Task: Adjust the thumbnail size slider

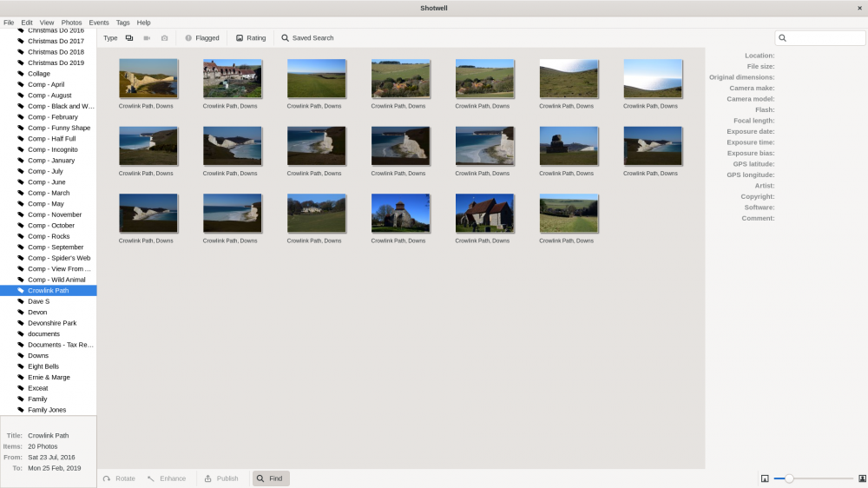Action: (813, 478)
